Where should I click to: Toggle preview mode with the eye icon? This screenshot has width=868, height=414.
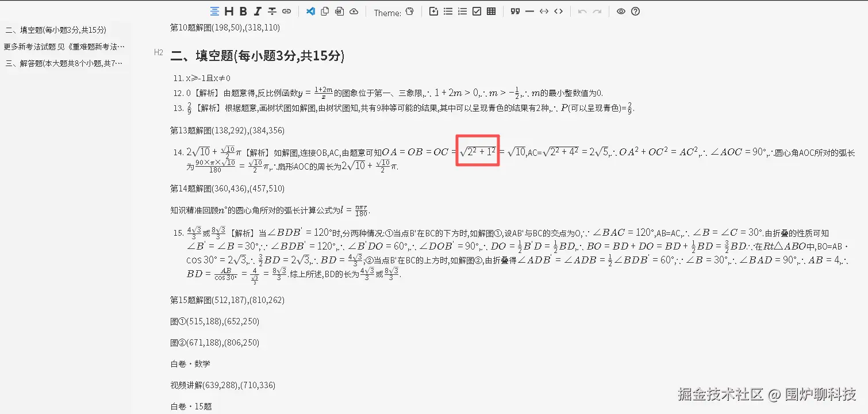tap(621, 11)
